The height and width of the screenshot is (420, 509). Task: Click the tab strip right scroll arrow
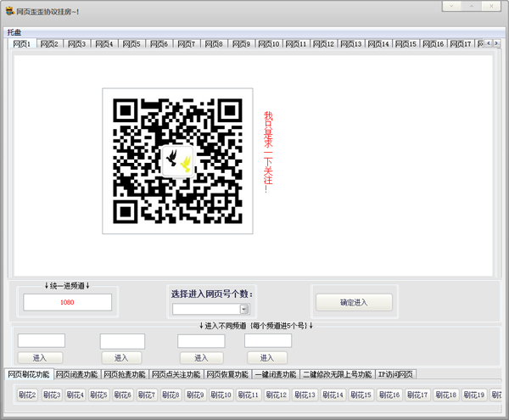click(x=496, y=43)
